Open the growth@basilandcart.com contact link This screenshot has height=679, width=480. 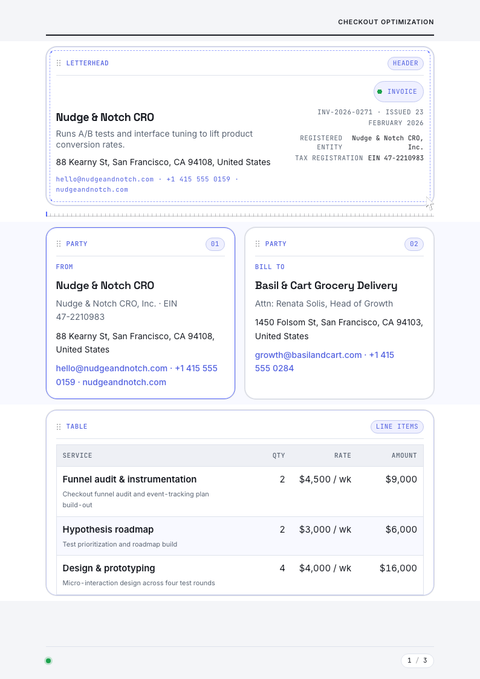(x=308, y=355)
